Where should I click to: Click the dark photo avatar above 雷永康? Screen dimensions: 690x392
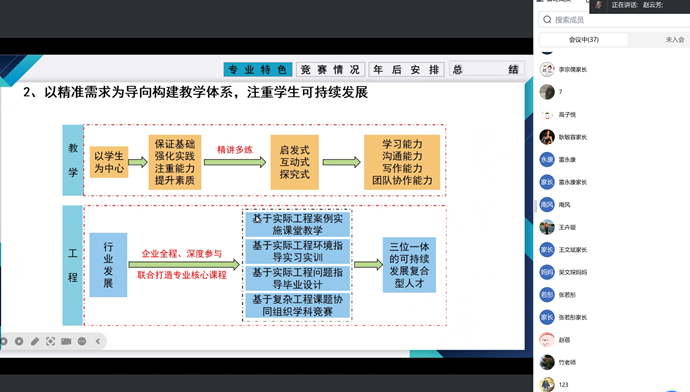[x=547, y=137]
